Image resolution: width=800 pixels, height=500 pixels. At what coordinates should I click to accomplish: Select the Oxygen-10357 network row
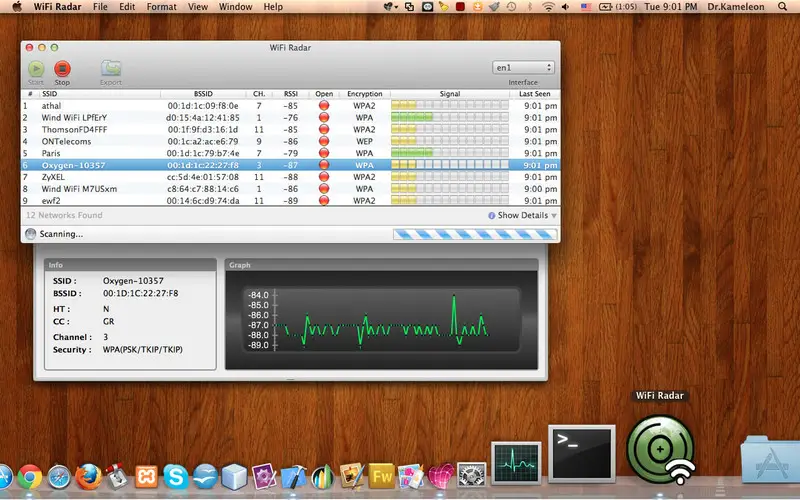click(290, 165)
